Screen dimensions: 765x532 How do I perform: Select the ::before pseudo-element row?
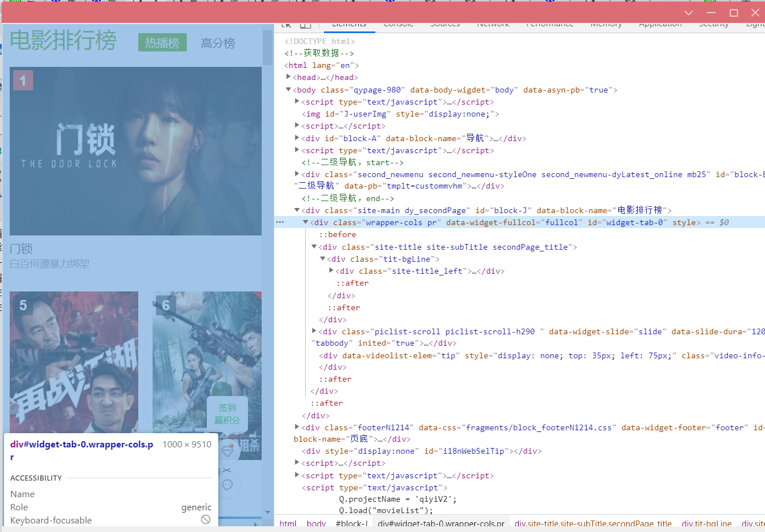click(338, 234)
